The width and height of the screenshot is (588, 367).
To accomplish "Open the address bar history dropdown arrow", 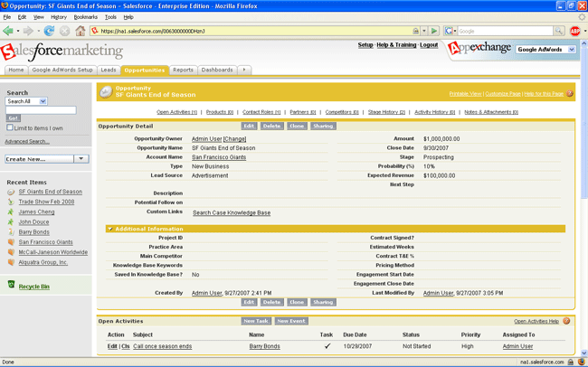I will coord(424,31).
